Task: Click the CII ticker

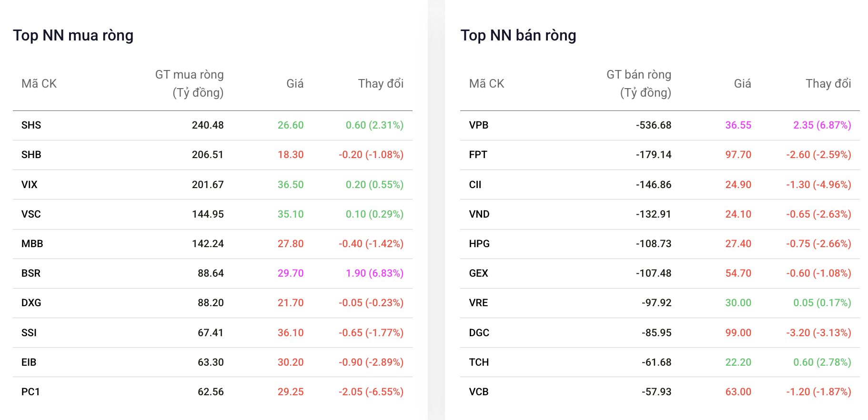Action: click(x=475, y=185)
